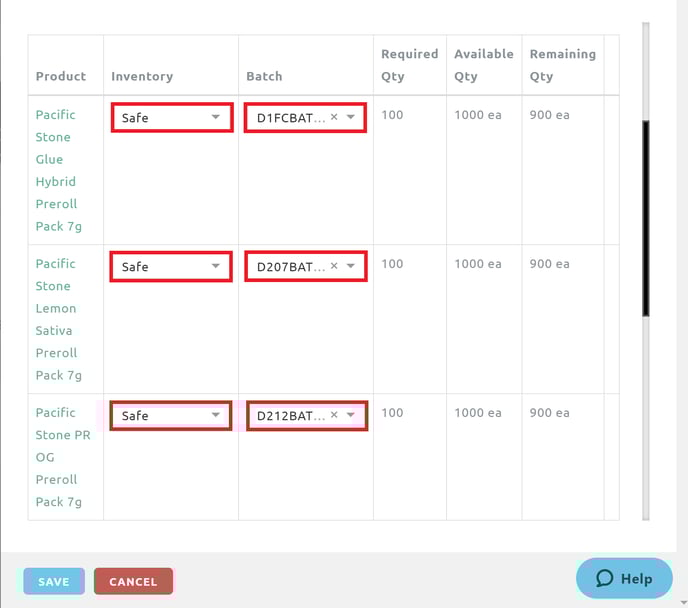Open Pacific Stone Lemon Sativa Preroll link
This screenshot has width=688, height=608.
pyautogui.click(x=58, y=319)
